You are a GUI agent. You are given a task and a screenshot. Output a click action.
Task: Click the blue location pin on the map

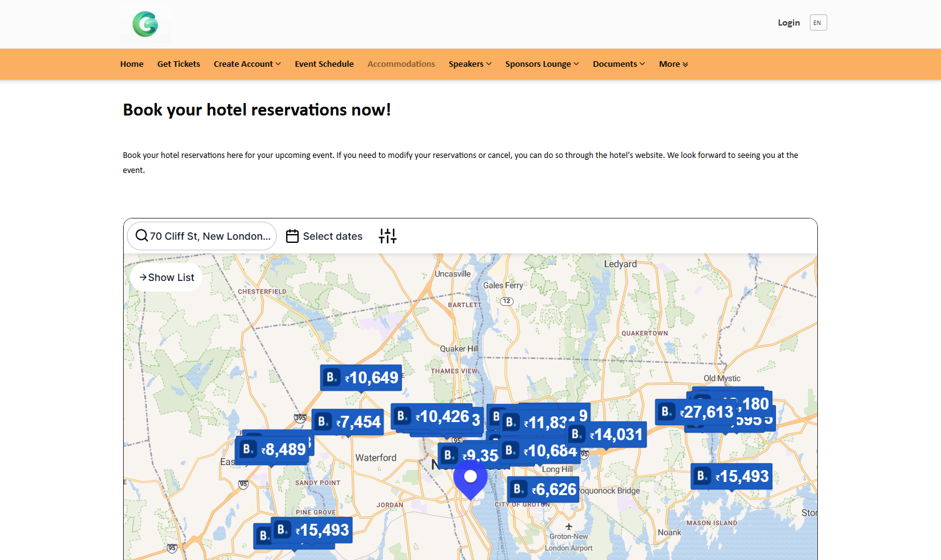click(x=470, y=478)
